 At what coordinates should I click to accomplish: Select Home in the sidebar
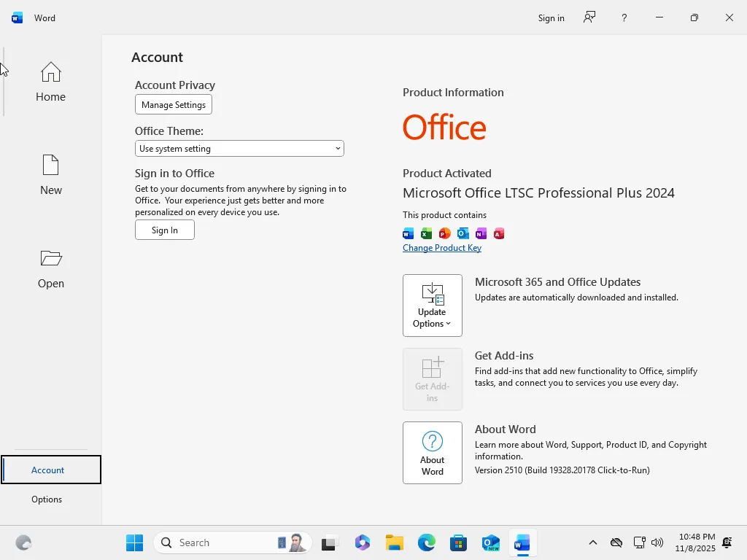pos(50,82)
